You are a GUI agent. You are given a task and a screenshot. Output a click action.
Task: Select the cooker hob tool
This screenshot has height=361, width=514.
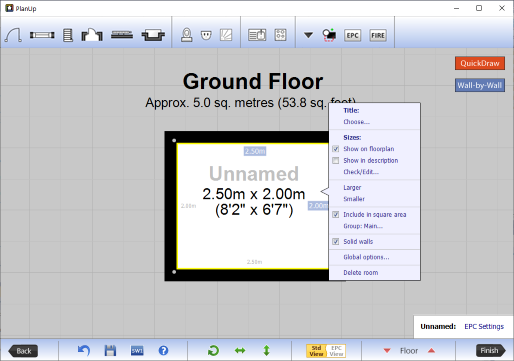[280, 35]
